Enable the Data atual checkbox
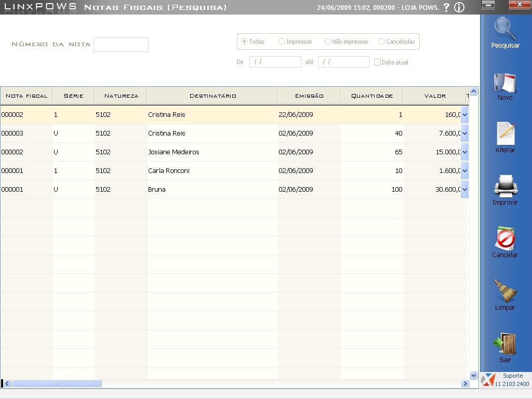 coord(378,62)
